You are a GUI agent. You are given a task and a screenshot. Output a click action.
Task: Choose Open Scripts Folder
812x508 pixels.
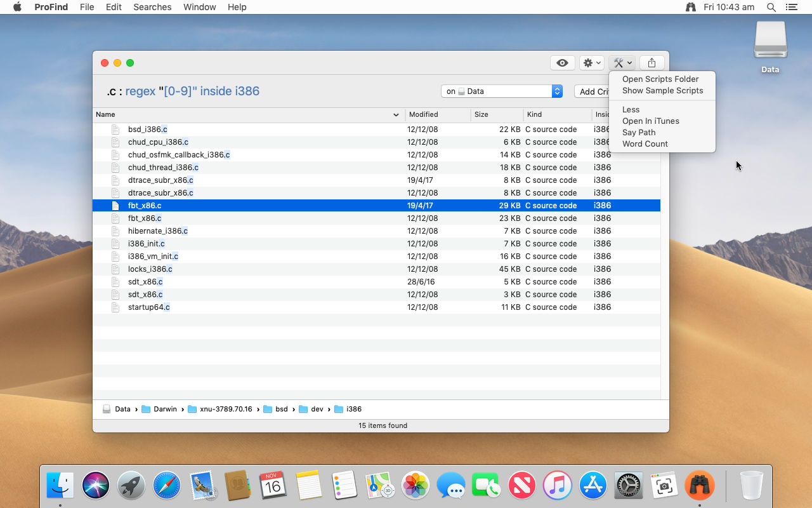click(x=660, y=79)
